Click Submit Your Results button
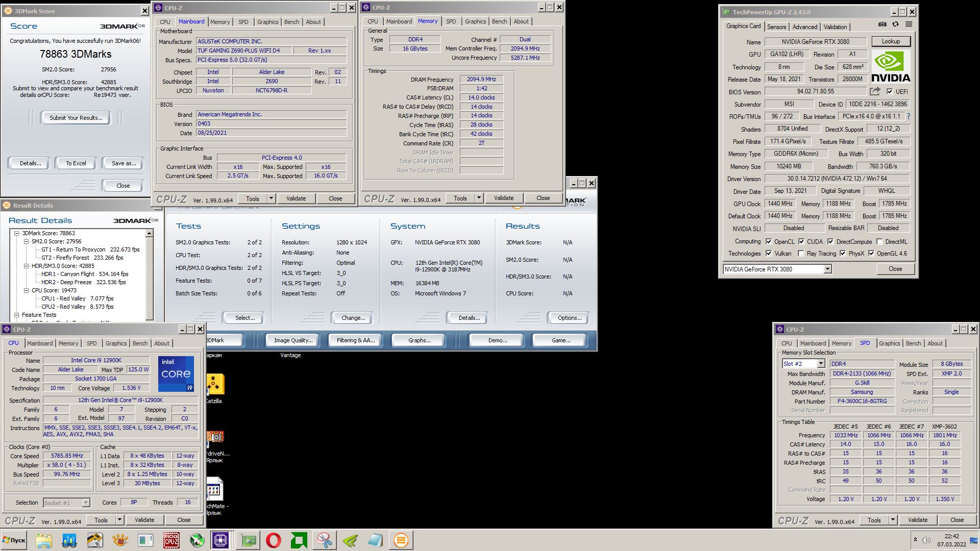Screen dimensions: 980x551 (76, 118)
